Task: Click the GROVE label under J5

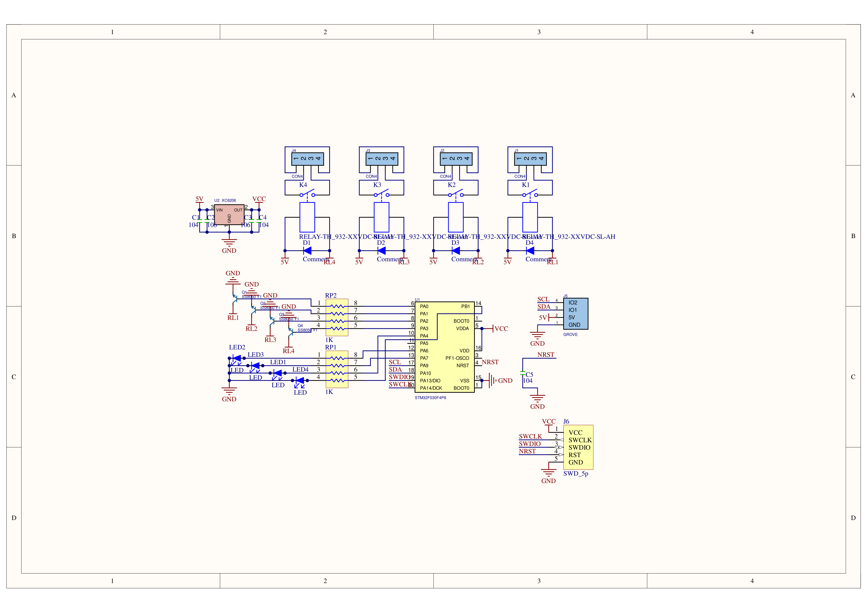Action: [x=570, y=335]
